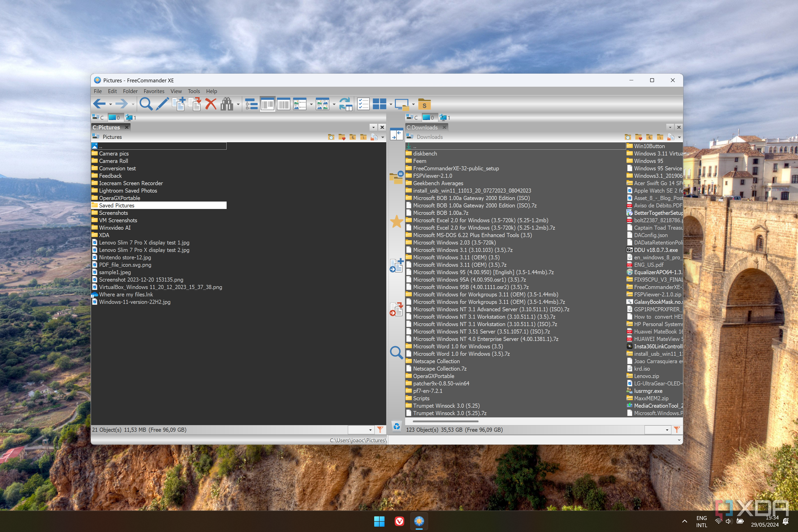The image size is (798, 532).
Task: Open the left panel filter combo box
Action: pos(361,430)
